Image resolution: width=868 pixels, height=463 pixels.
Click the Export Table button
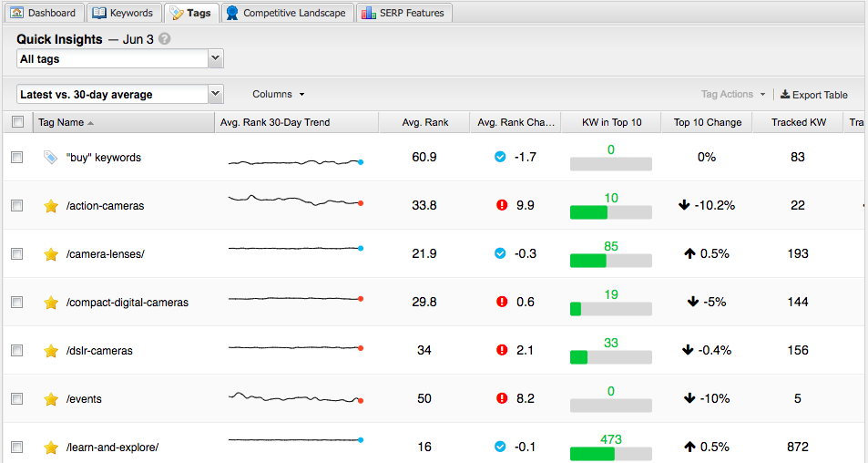coord(814,95)
